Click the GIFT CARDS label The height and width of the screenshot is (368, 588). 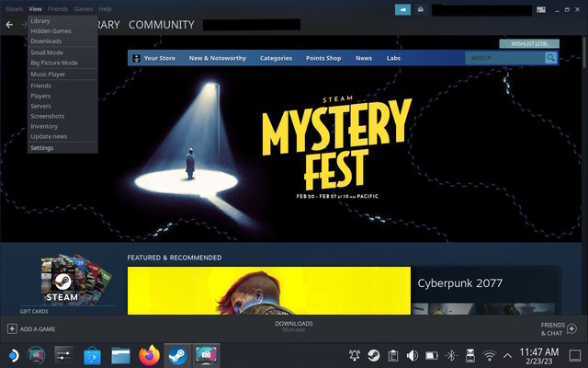(x=34, y=311)
